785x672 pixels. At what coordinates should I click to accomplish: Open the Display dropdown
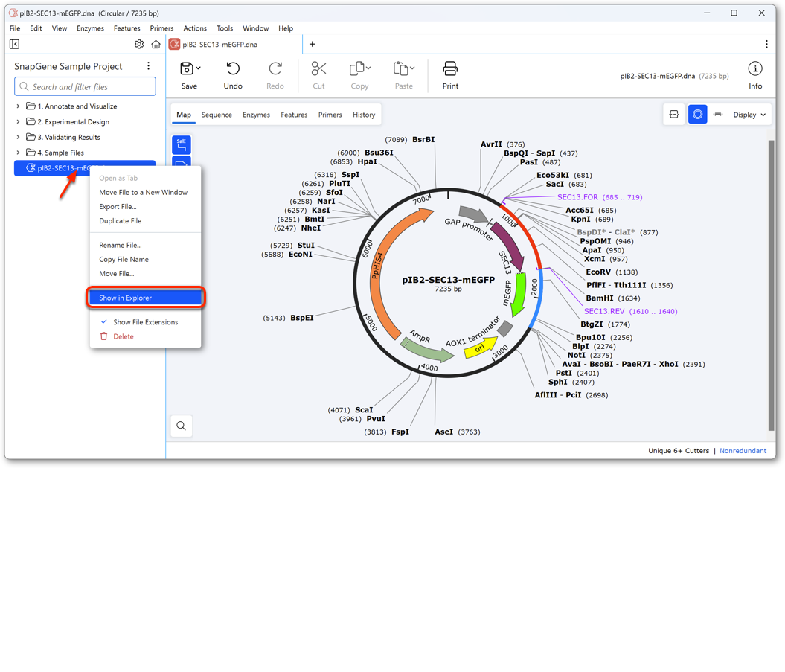click(x=749, y=115)
